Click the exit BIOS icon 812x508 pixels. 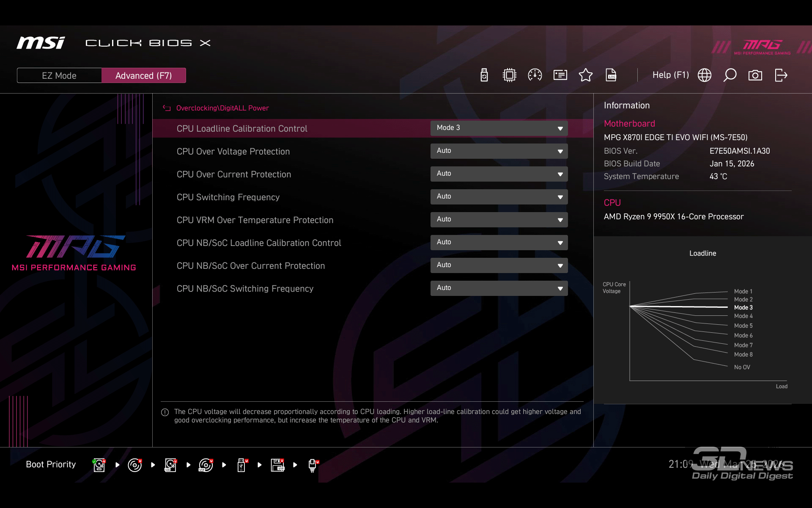(781, 75)
